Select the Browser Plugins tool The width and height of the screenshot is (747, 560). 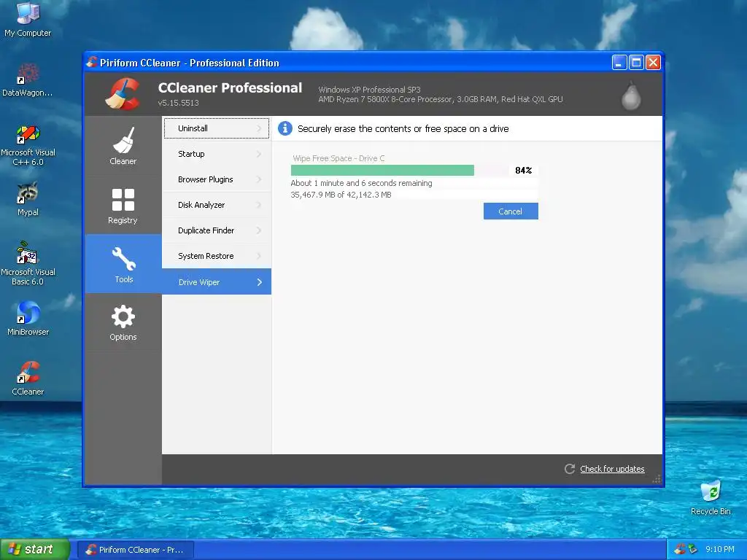[x=216, y=179]
